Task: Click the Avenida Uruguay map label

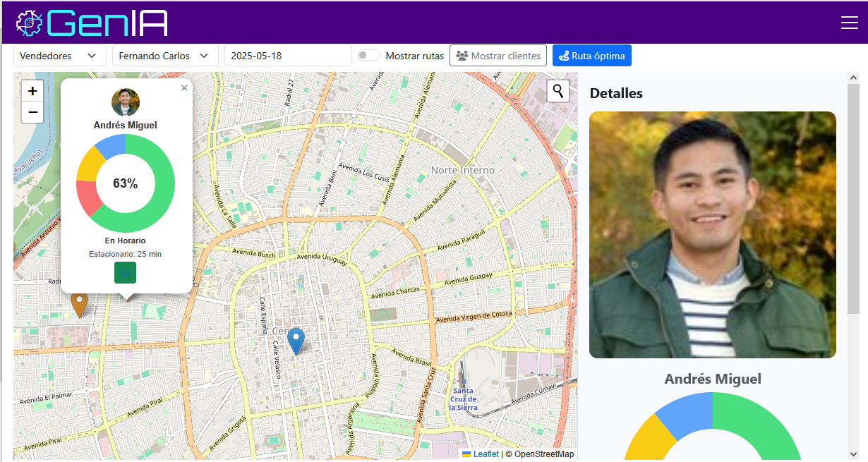Action: 321,260
